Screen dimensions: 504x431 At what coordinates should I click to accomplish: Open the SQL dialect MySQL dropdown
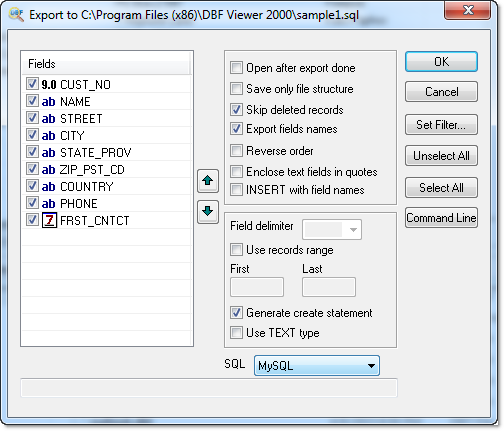point(317,366)
